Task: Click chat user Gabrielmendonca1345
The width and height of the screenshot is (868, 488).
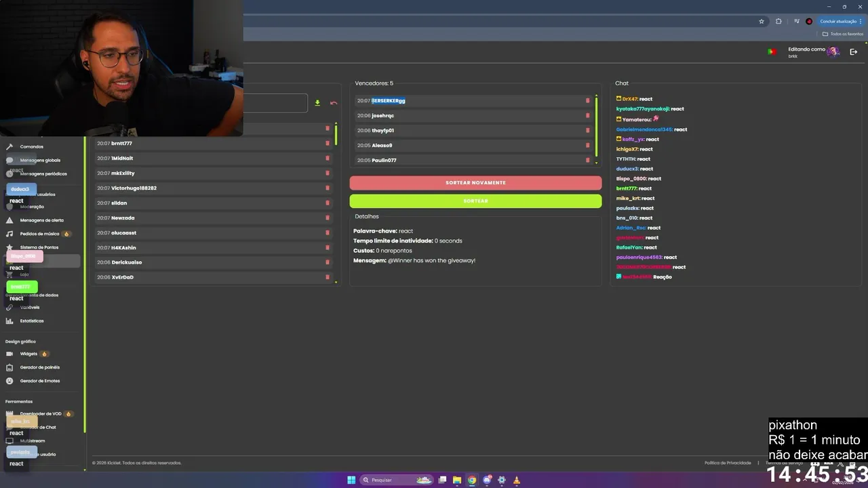Action: pos(644,129)
